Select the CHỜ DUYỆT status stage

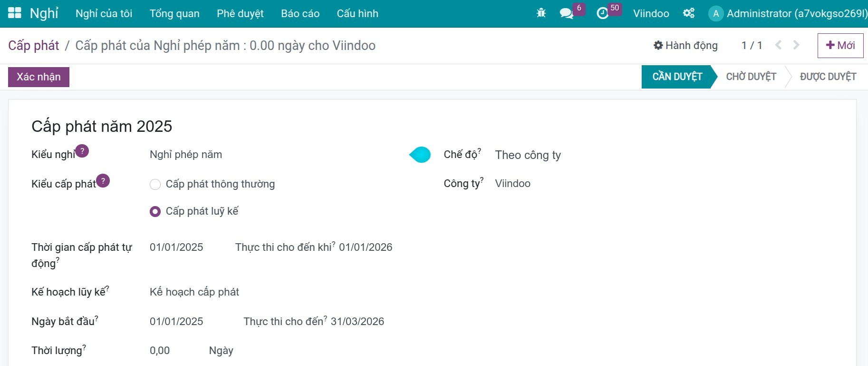[751, 77]
